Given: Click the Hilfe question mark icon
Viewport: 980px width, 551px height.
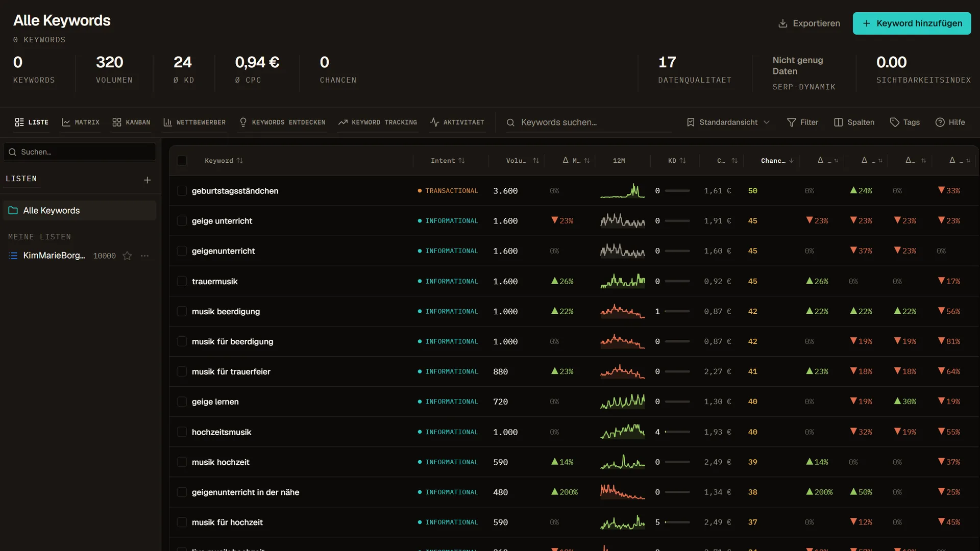Looking at the screenshot, I should click(x=940, y=122).
